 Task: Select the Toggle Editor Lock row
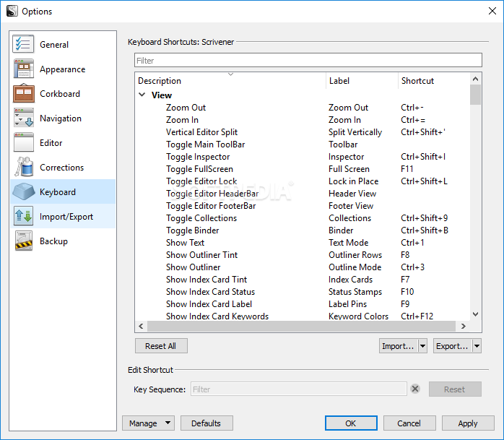(x=302, y=181)
